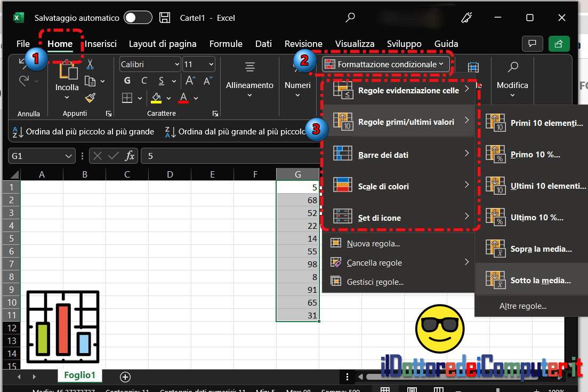Choose Nuova regola menu entry
This screenshot has width=588, height=392.
pos(399,243)
